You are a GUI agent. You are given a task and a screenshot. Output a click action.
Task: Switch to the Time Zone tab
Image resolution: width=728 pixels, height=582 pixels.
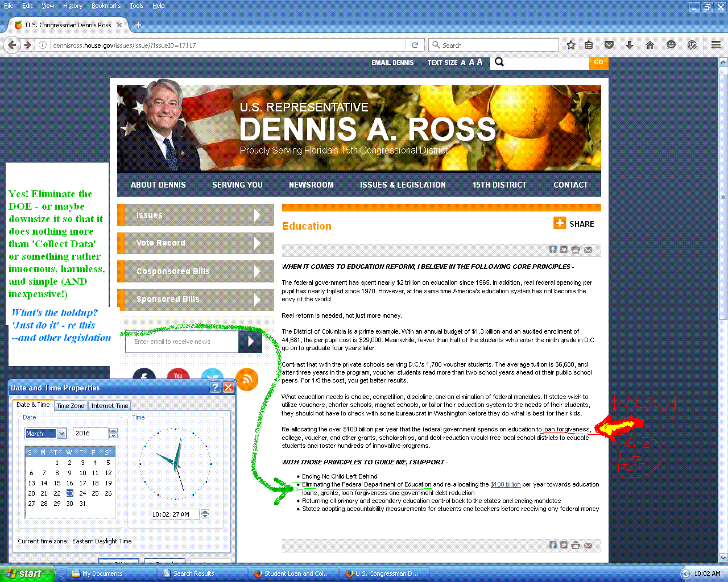point(71,405)
